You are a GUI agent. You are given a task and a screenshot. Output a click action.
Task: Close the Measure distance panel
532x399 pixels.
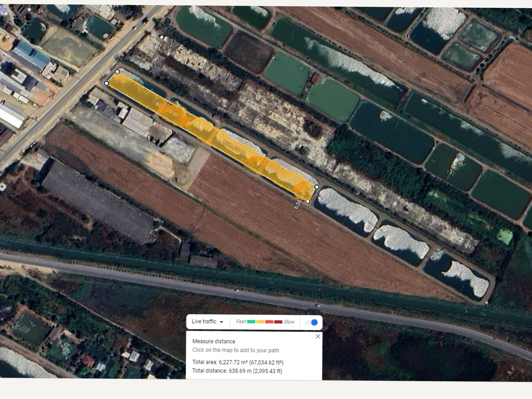[318, 336]
